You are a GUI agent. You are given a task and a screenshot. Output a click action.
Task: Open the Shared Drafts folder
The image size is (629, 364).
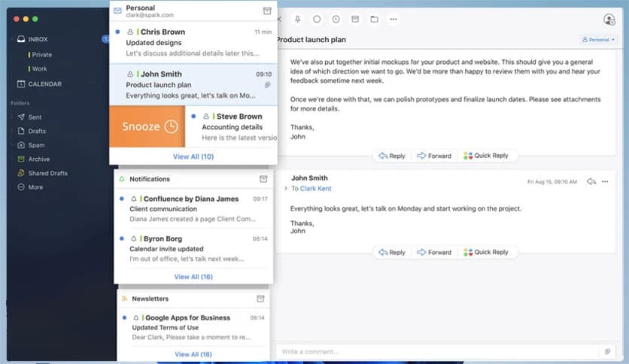[x=47, y=173]
